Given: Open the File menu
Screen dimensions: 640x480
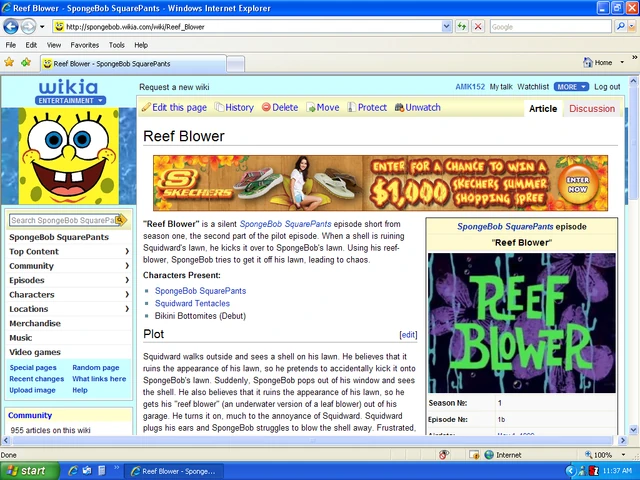Looking at the screenshot, I should click(x=11, y=45).
